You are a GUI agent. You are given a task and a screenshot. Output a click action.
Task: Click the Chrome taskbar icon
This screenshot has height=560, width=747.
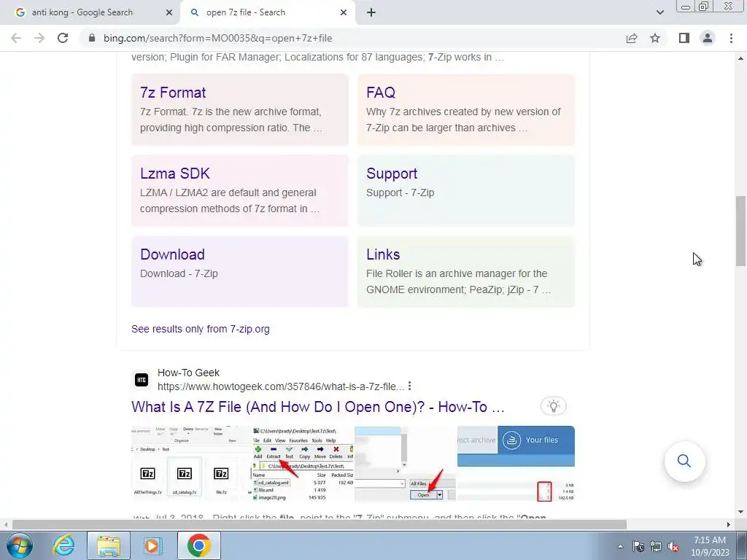(199, 545)
